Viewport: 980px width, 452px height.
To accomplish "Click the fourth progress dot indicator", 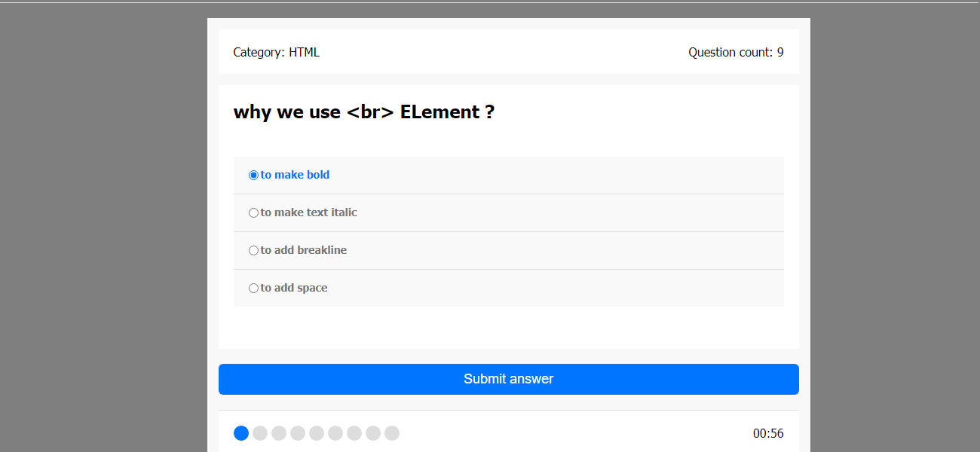I will (298, 433).
